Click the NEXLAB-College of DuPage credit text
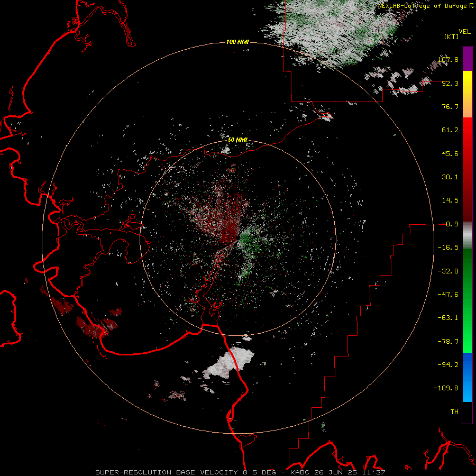476x476 pixels. pos(425,6)
